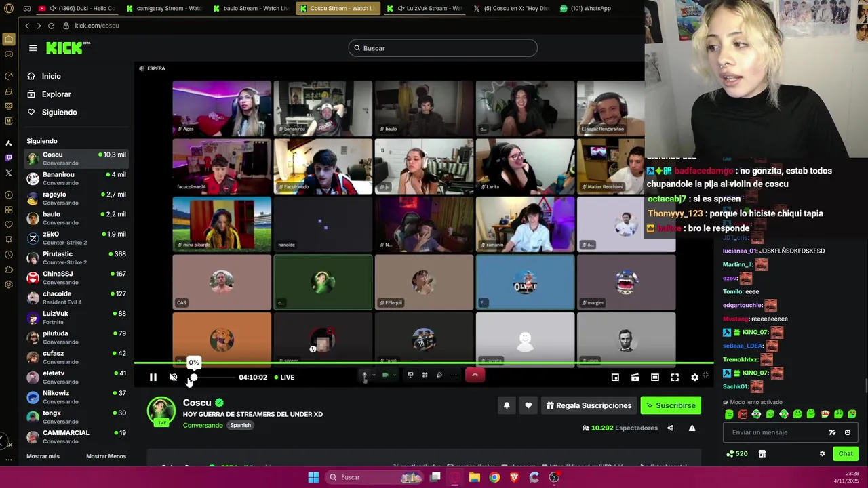
Task: Pause the stream playback
Action: pos(153,378)
